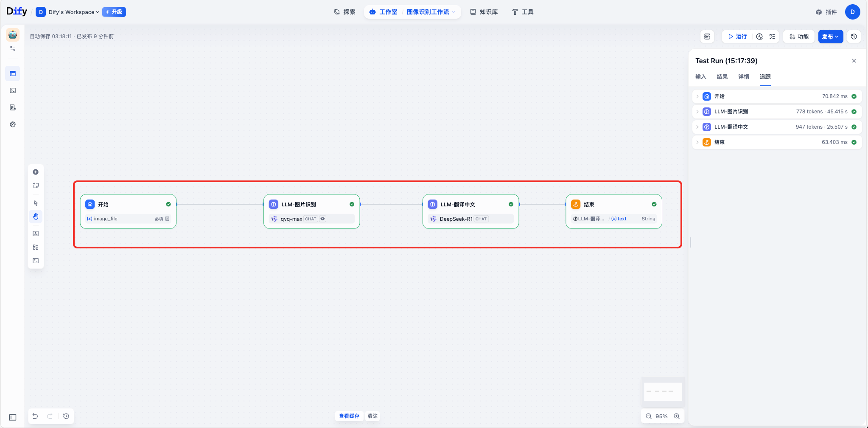Viewport: 868px width, 428px height.
Task: Click the canvas minimap thumbnail
Action: pyautogui.click(x=663, y=391)
